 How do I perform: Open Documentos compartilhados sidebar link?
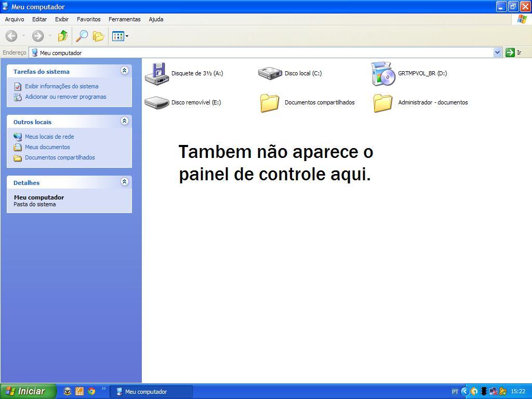60,157
